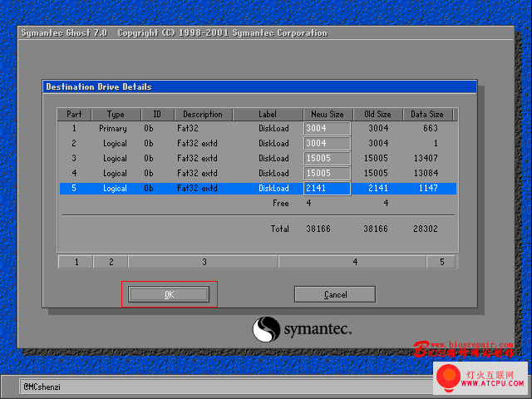Select highlighted partition 5 Logical row
Viewport: 532px width, 399px height.
pos(258,189)
